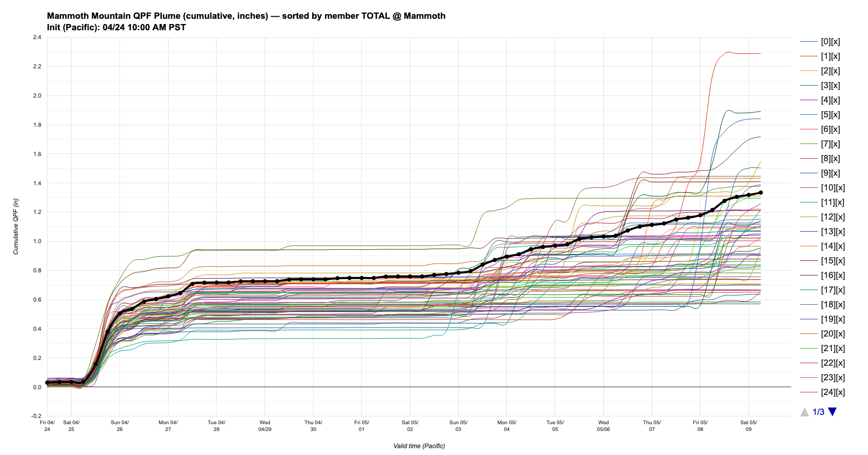Click x-axis label Fri 05/08
Image resolution: width=868 pixels, height=455 pixels.
pyautogui.click(x=700, y=426)
